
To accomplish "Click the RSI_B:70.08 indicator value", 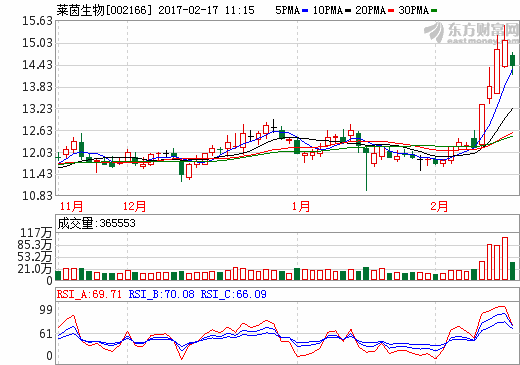I will point(161,294).
